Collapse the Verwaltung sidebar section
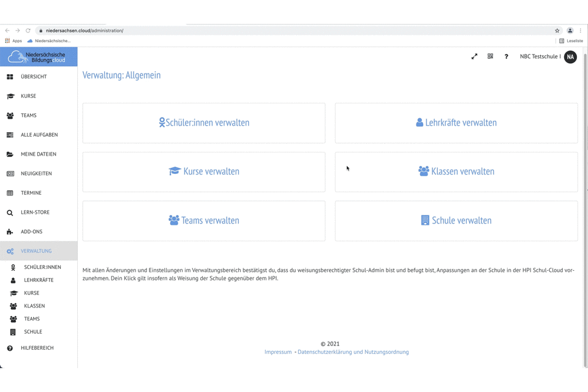The height and width of the screenshot is (392, 588). coord(36,251)
